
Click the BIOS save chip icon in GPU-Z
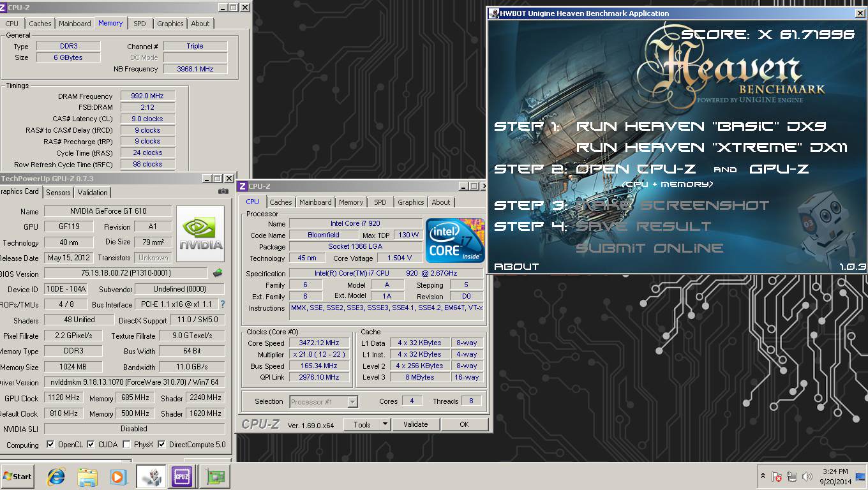218,273
